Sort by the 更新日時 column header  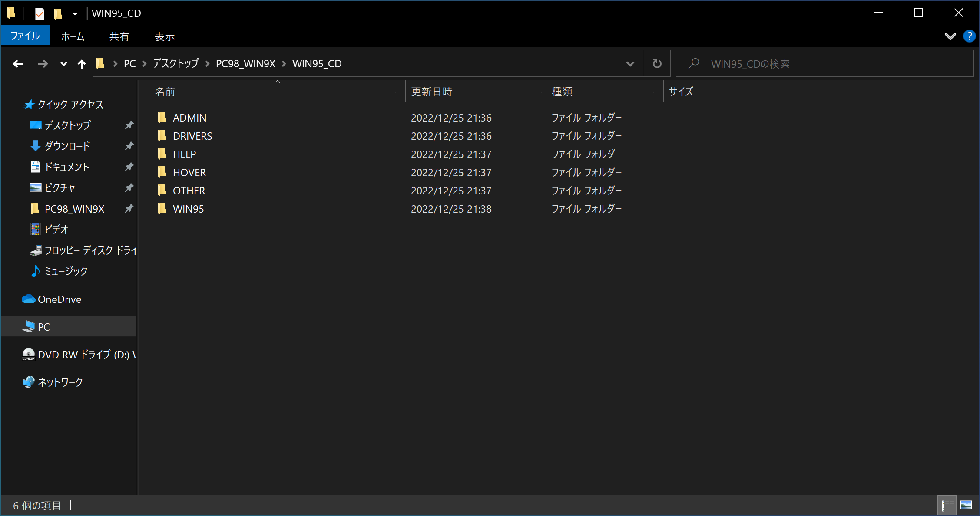pyautogui.click(x=432, y=92)
